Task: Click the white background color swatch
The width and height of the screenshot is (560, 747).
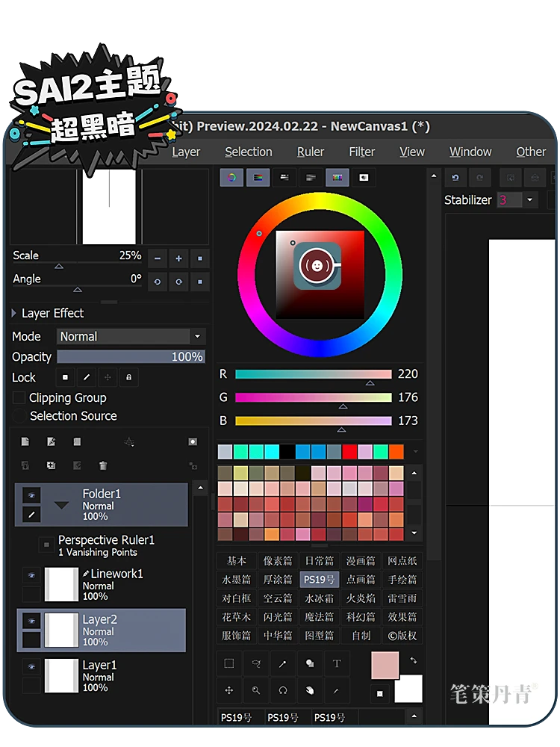Action: pos(408,689)
